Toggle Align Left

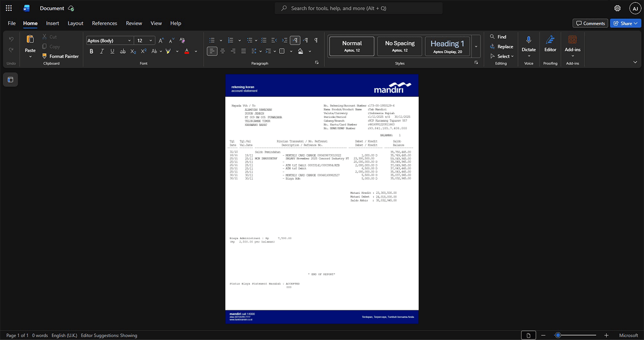(212, 51)
